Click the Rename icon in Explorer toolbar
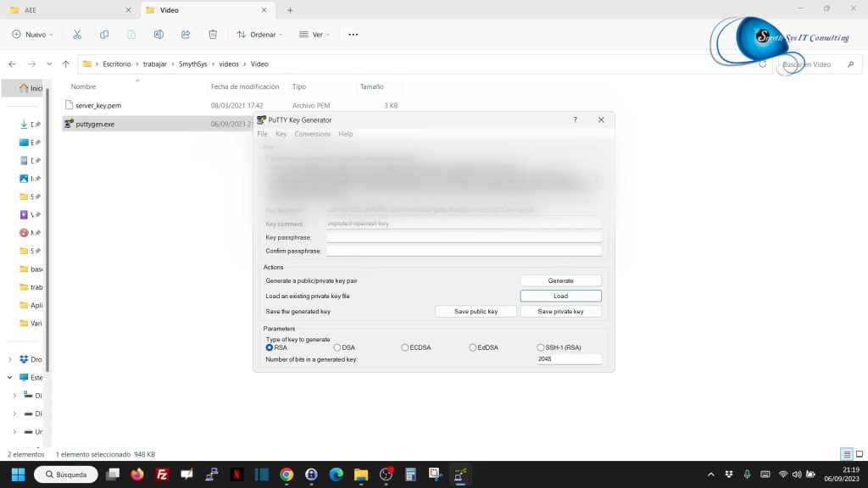The image size is (868, 488). (159, 34)
